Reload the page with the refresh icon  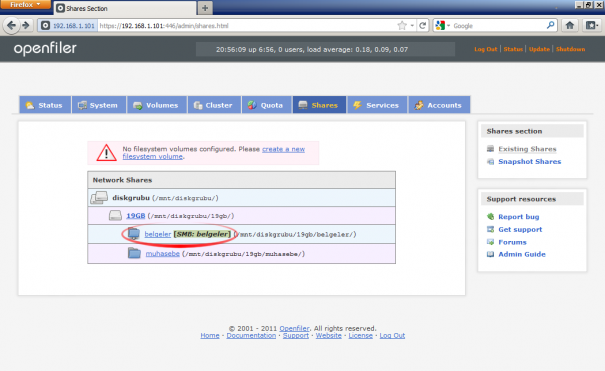(x=422, y=25)
